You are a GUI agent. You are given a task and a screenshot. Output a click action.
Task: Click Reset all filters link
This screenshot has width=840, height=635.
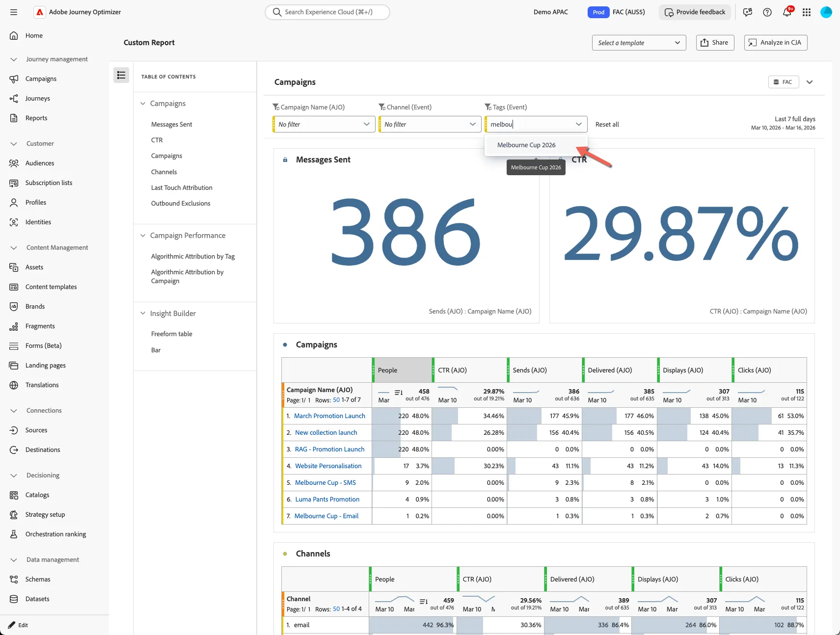pyautogui.click(x=607, y=124)
